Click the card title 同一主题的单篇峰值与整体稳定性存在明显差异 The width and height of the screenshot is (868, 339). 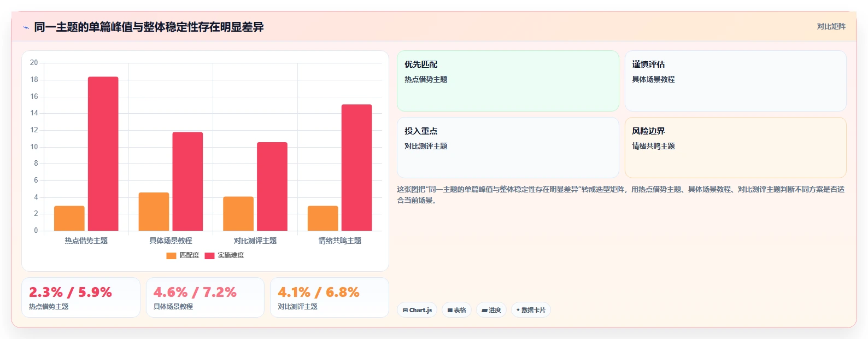[x=149, y=27]
